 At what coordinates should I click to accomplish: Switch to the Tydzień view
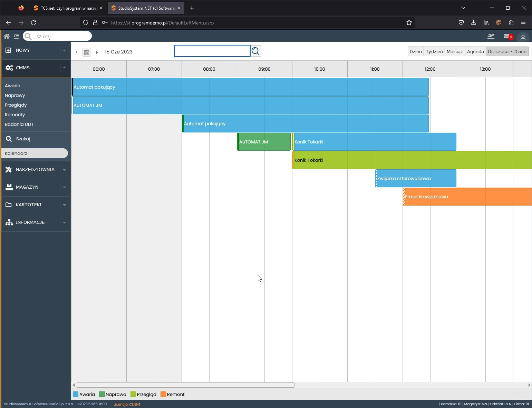tap(434, 51)
